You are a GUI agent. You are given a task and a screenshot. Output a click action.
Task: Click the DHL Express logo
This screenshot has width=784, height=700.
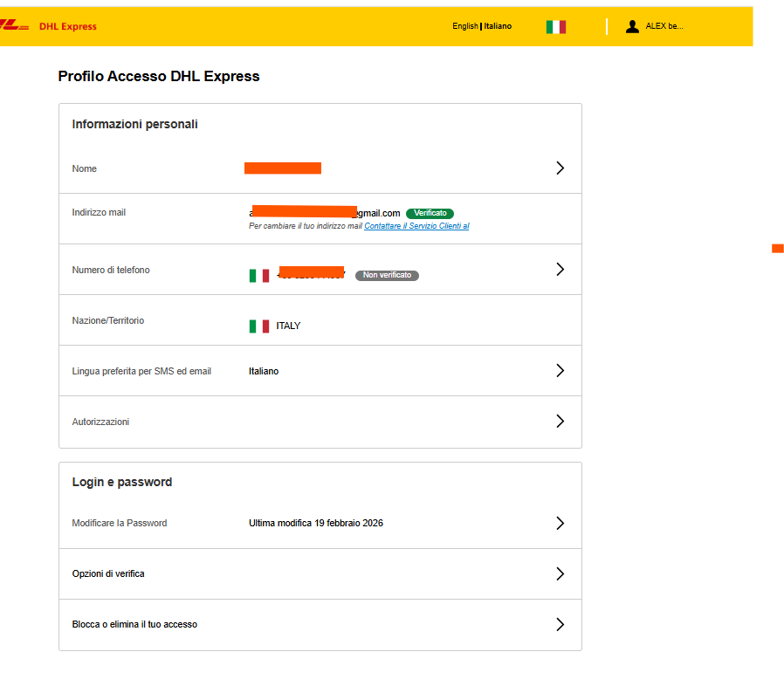pyautogui.click(x=49, y=26)
